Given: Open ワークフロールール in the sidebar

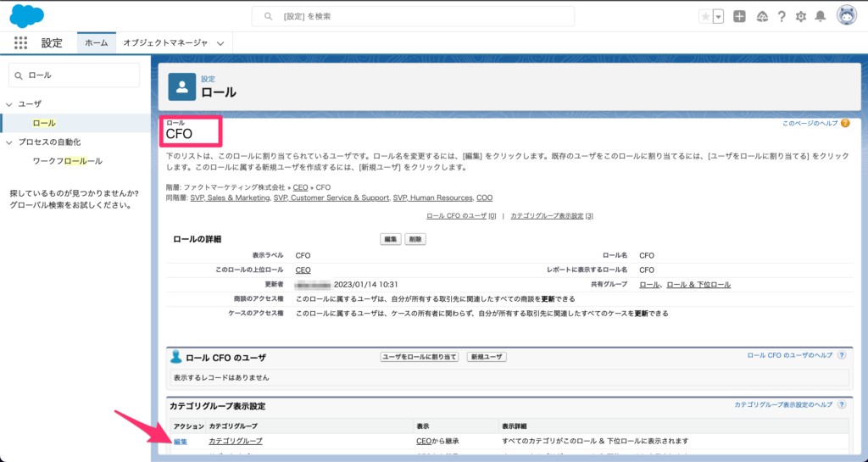Looking at the screenshot, I should (x=68, y=161).
